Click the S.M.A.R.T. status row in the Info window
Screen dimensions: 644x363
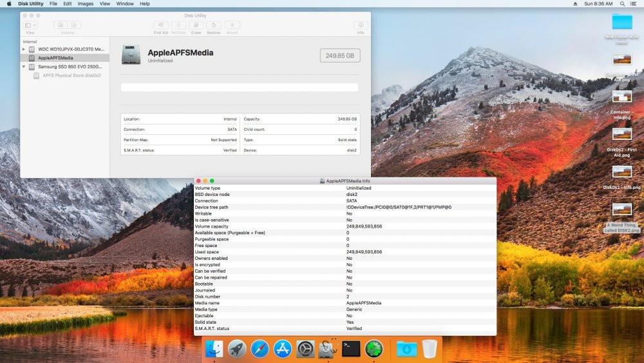(345, 328)
